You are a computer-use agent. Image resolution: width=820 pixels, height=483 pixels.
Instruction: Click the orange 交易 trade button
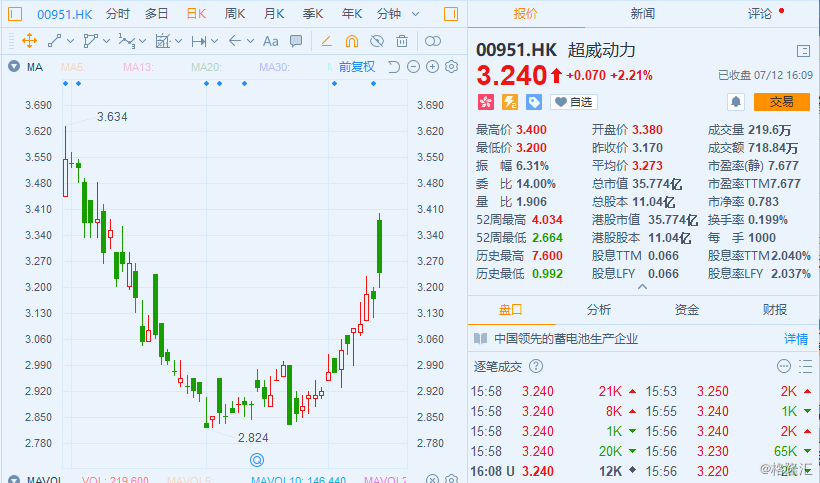pyautogui.click(x=781, y=102)
